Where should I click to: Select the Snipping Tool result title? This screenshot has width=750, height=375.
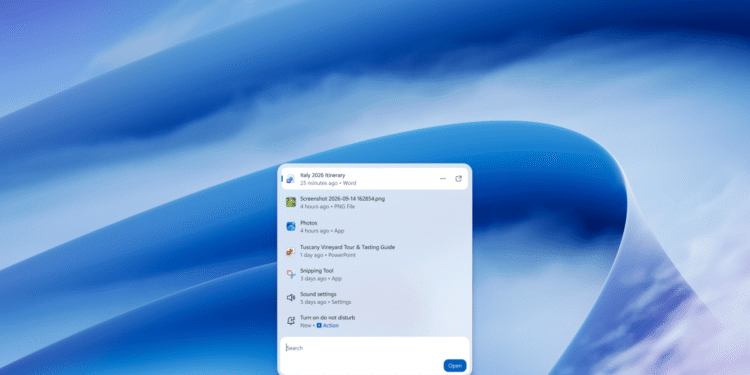317,271
